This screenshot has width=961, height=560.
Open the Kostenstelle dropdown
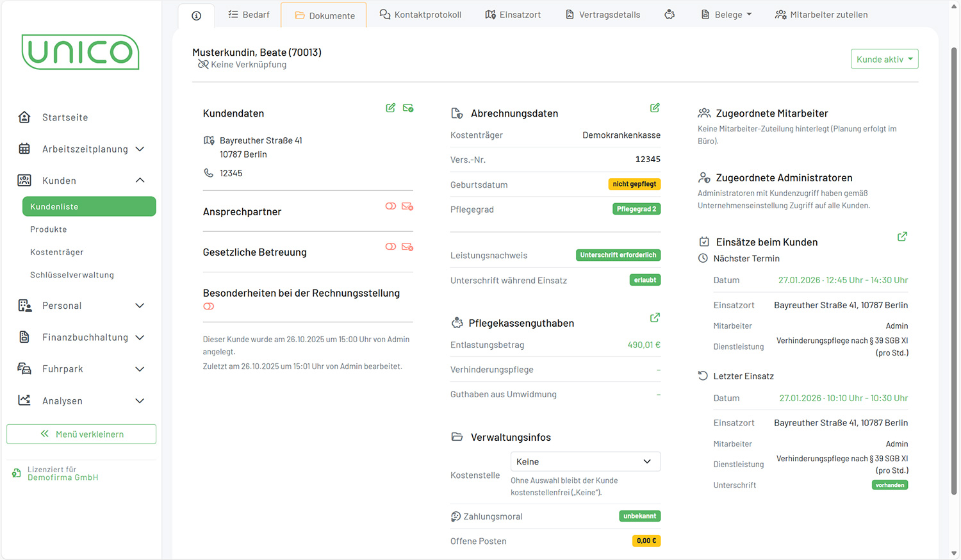point(585,462)
